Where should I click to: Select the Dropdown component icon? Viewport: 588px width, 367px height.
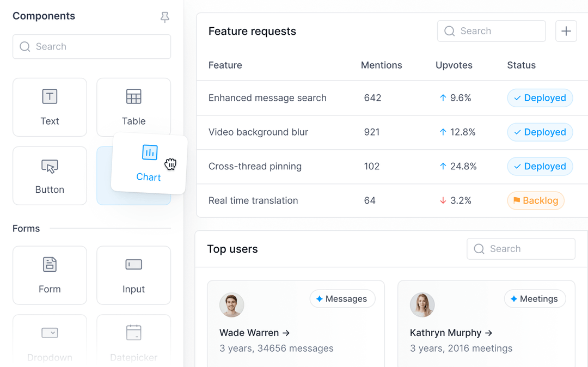(50, 333)
